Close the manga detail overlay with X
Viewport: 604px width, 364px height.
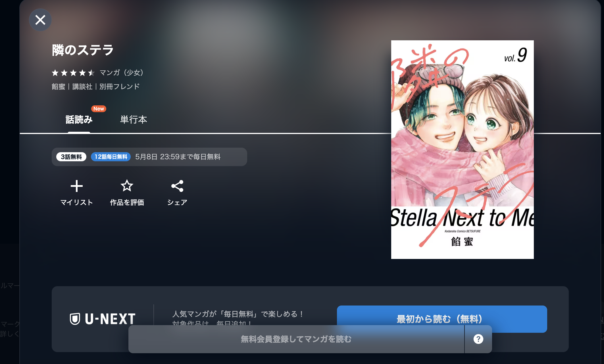pyautogui.click(x=40, y=20)
